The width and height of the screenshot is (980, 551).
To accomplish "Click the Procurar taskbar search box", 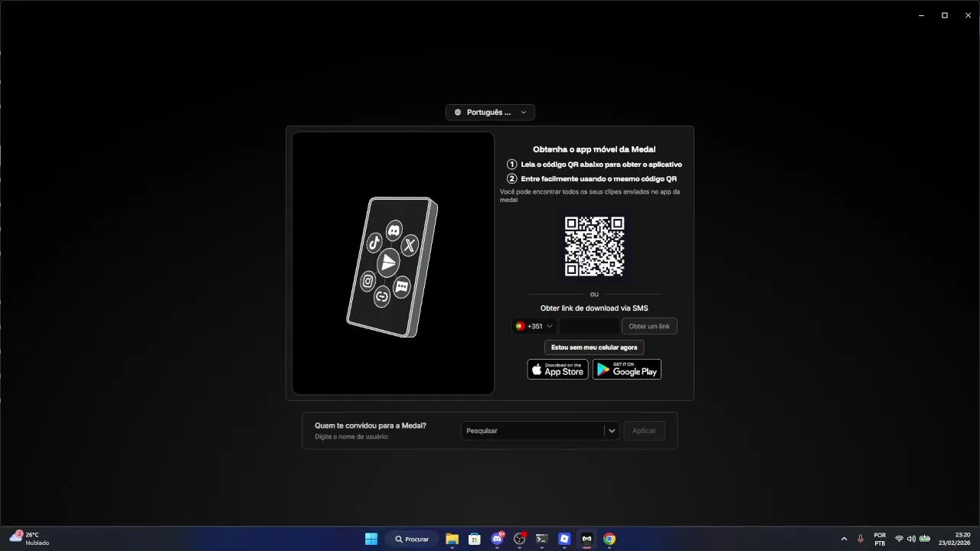I will 412,539.
